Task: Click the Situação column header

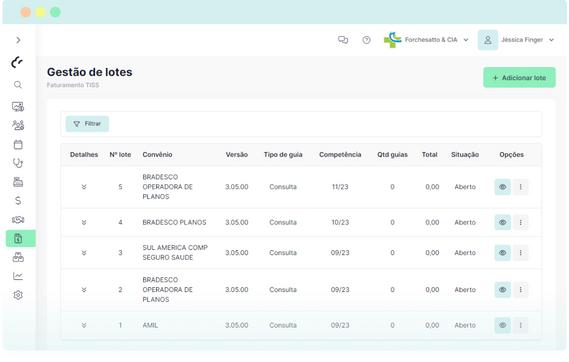Action: pyautogui.click(x=465, y=155)
